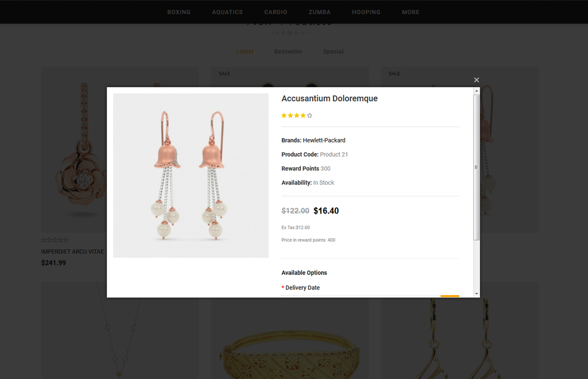Click the Accusantium Doloremque earrings image
Screen dimensions: 588x379
point(191,175)
